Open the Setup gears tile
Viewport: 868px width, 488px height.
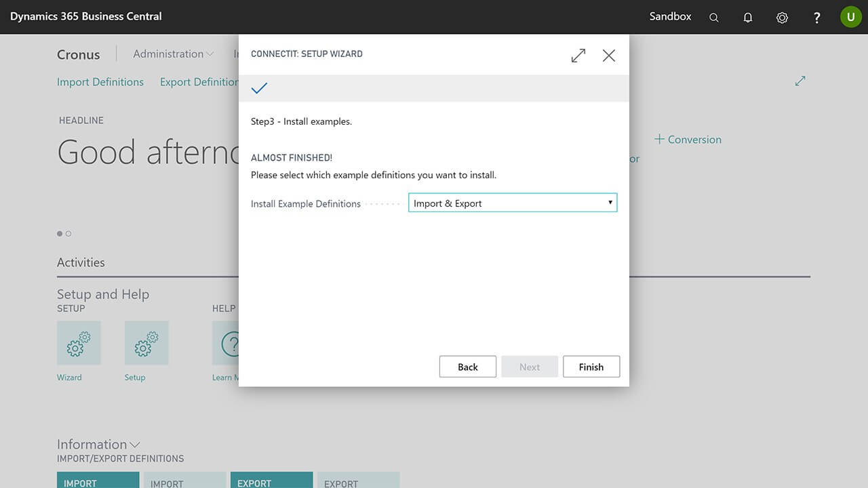coord(146,343)
